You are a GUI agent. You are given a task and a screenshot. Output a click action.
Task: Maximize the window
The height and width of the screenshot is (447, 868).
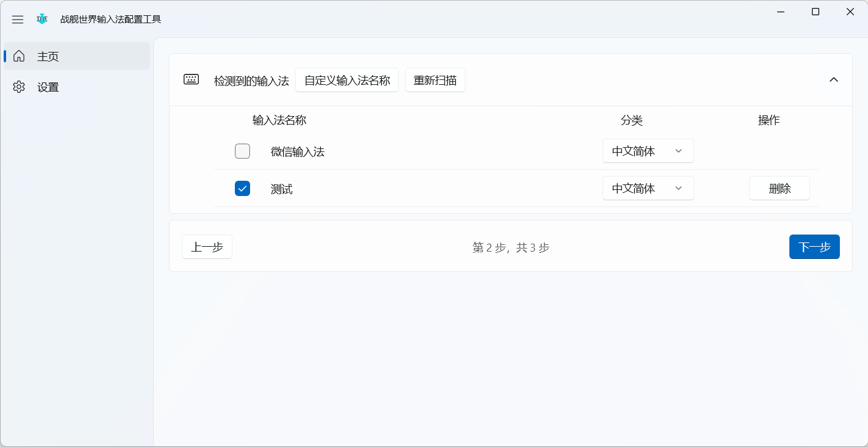816,12
